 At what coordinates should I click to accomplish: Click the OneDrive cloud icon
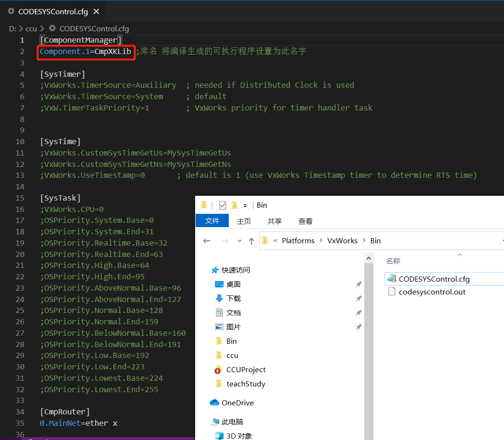215,403
